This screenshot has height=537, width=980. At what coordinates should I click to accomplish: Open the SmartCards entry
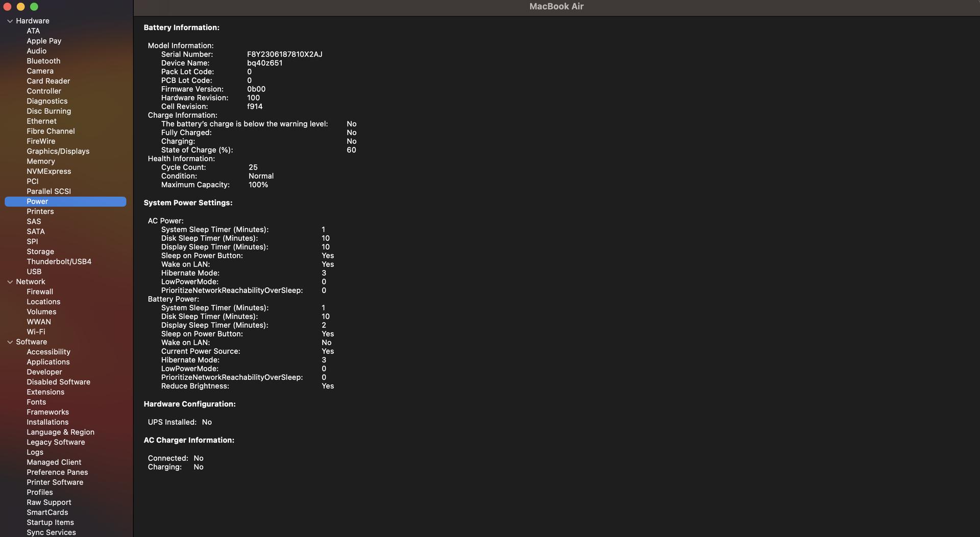tap(47, 512)
